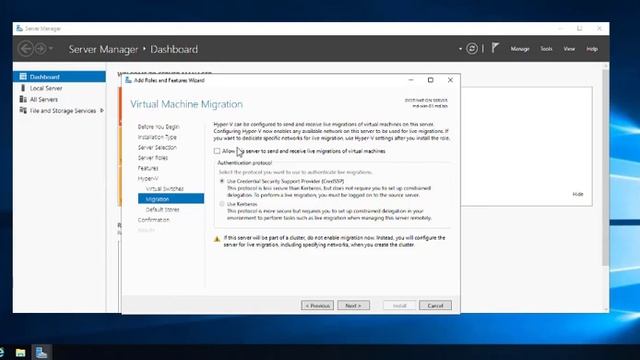Select Local Server in the sidebar
The width and height of the screenshot is (640, 360).
pos(46,88)
